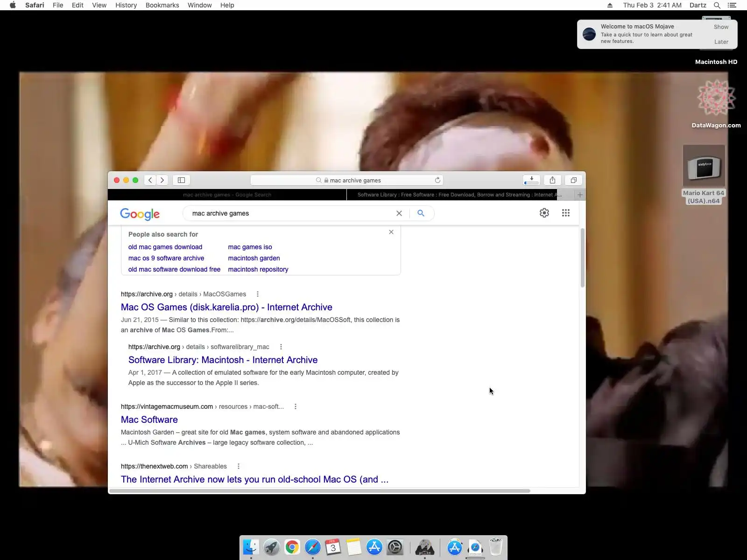Image resolution: width=747 pixels, height=560 pixels.
Task: Open Calendar from the Dock
Action: click(333, 547)
